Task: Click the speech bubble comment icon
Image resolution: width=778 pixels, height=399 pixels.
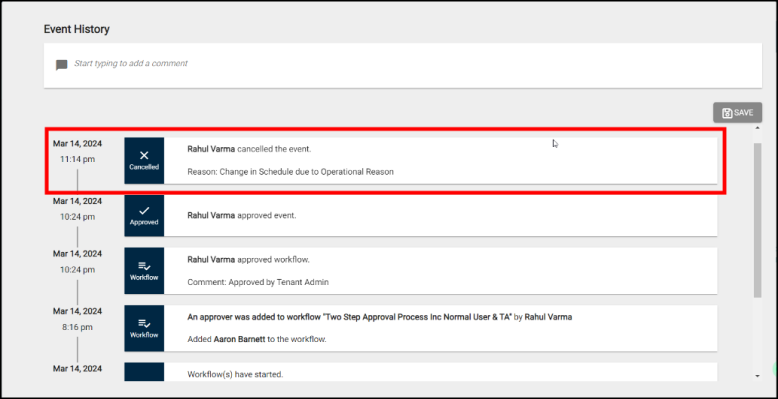Action: tap(62, 65)
